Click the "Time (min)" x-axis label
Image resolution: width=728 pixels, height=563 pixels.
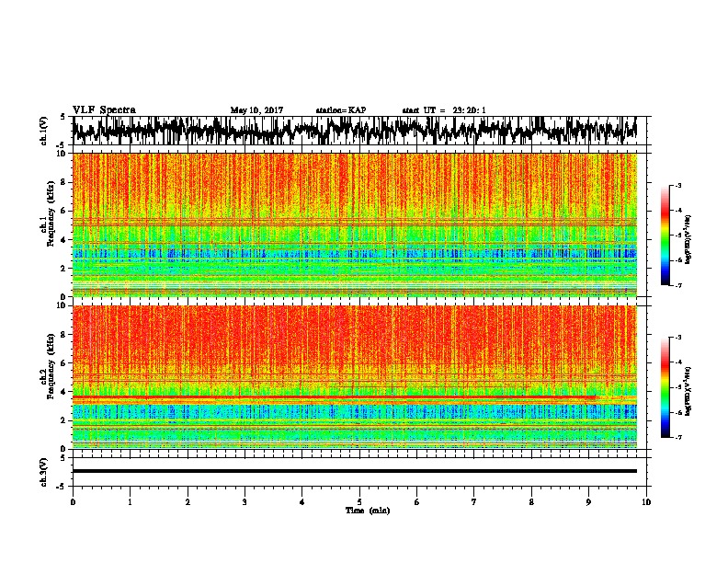[x=368, y=511]
